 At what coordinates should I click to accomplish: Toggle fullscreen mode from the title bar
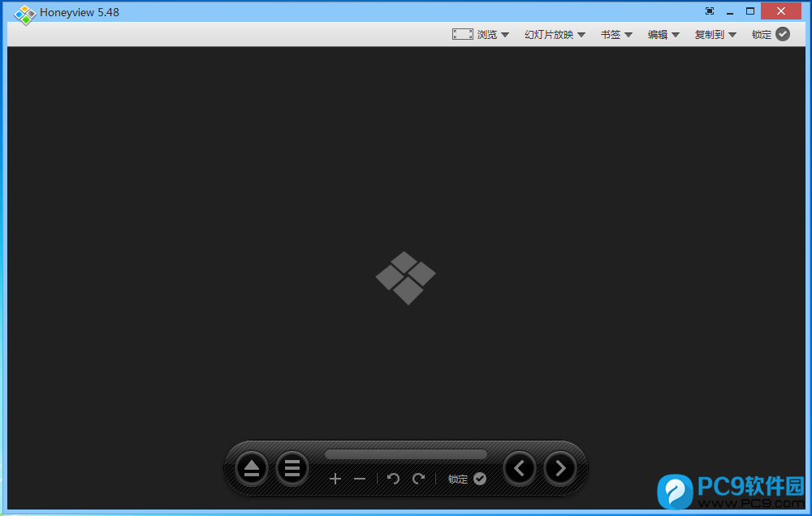[x=710, y=11]
